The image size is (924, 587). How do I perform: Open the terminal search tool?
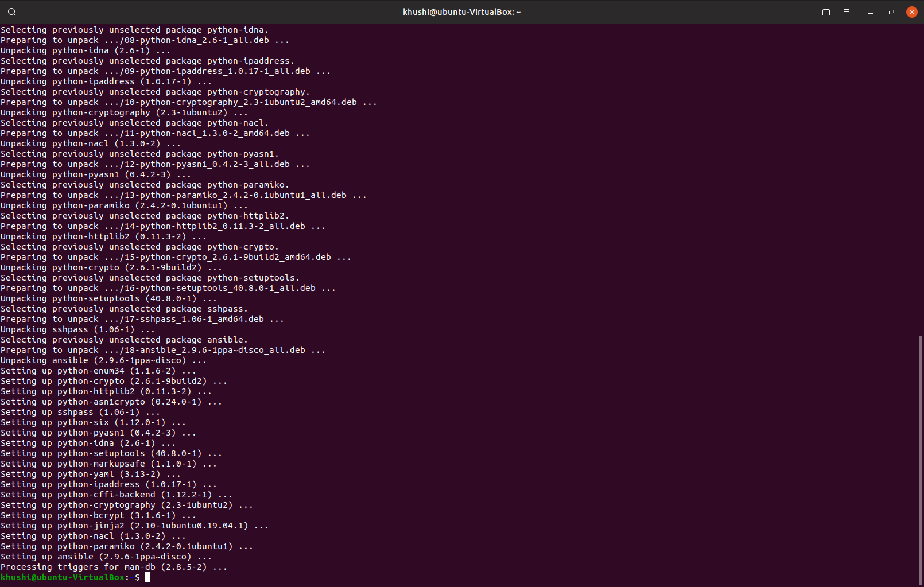click(x=12, y=12)
